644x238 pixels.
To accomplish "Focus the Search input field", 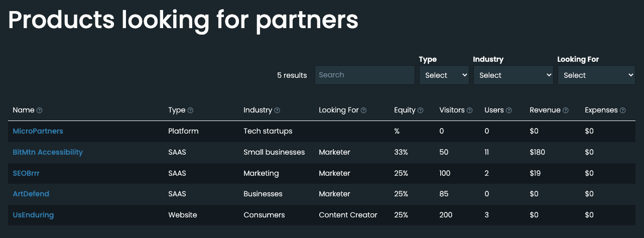I will pyautogui.click(x=364, y=75).
